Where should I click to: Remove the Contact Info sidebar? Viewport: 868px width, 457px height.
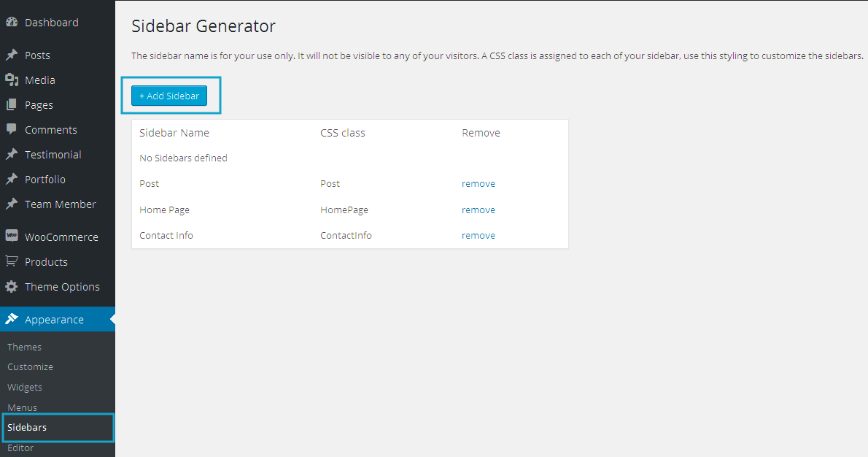coord(478,236)
